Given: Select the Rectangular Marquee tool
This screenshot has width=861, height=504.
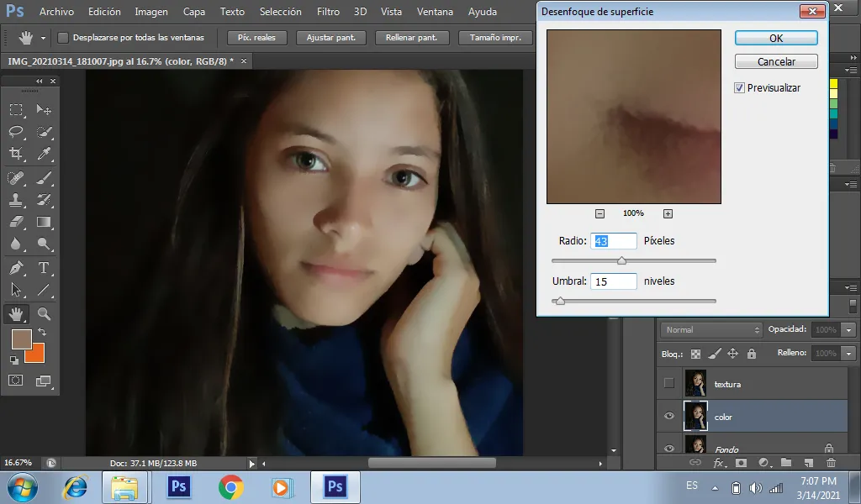Looking at the screenshot, I should point(16,110).
